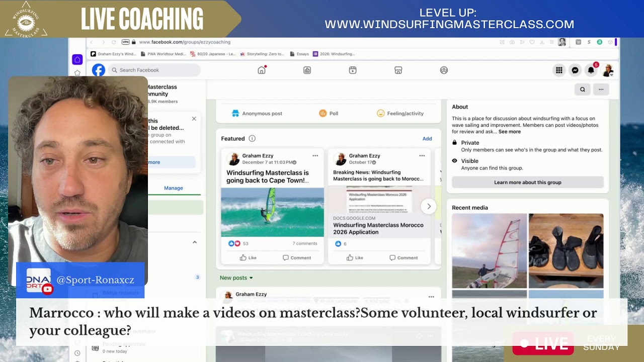Viewport: 644px width, 362px height.
Task: Click the October 17 post timestamp
Action: click(359, 162)
